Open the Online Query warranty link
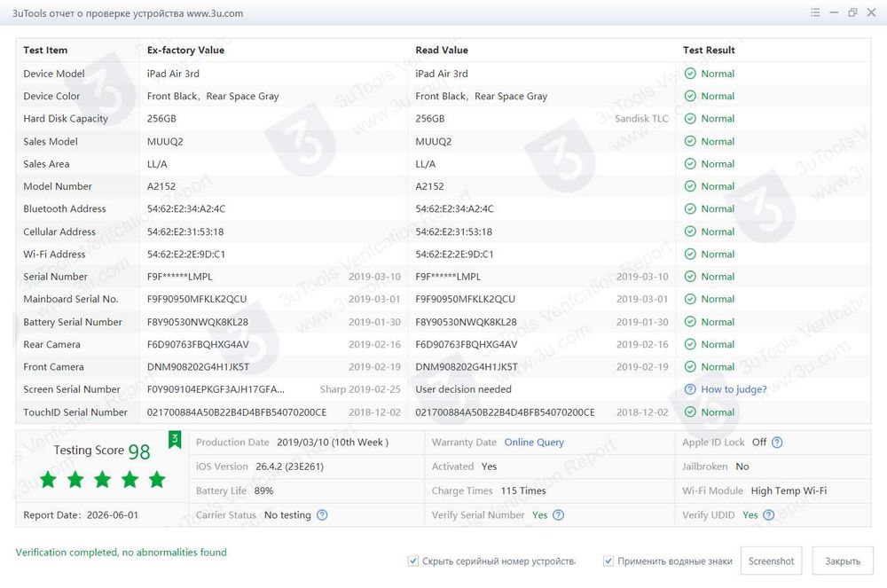The width and height of the screenshot is (887, 588). [534, 443]
